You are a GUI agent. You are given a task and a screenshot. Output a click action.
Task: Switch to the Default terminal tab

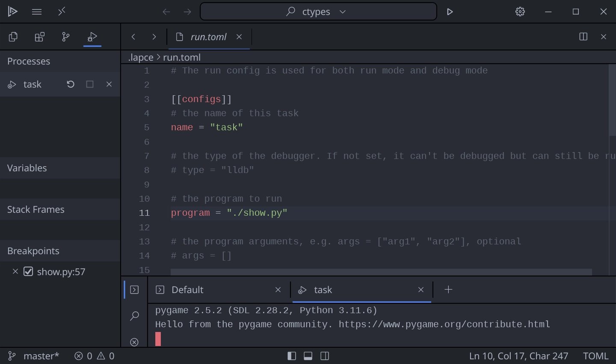point(187,290)
